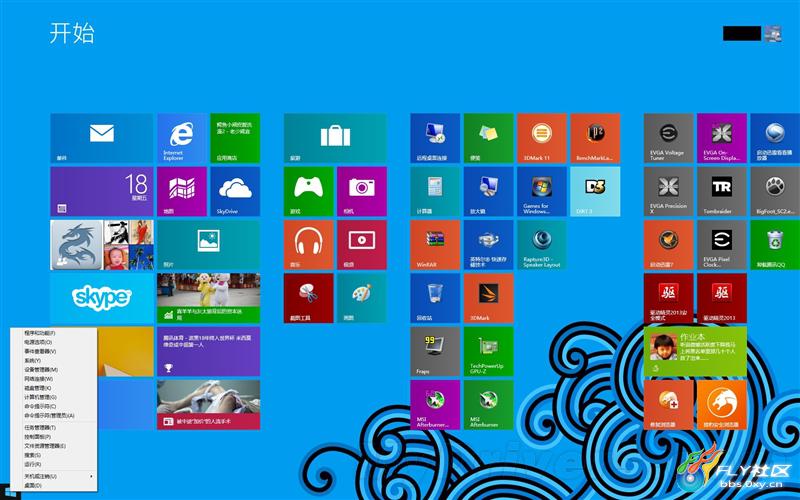Open Games for Windows tile
Image resolution: width=800 pixels, height=500 pixels.
pos(542,191)
